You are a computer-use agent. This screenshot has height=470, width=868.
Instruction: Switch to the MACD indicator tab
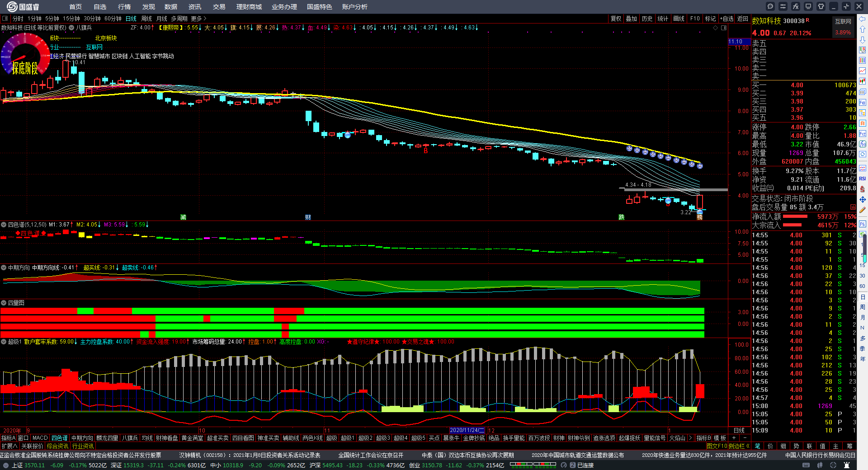point(40,438)
